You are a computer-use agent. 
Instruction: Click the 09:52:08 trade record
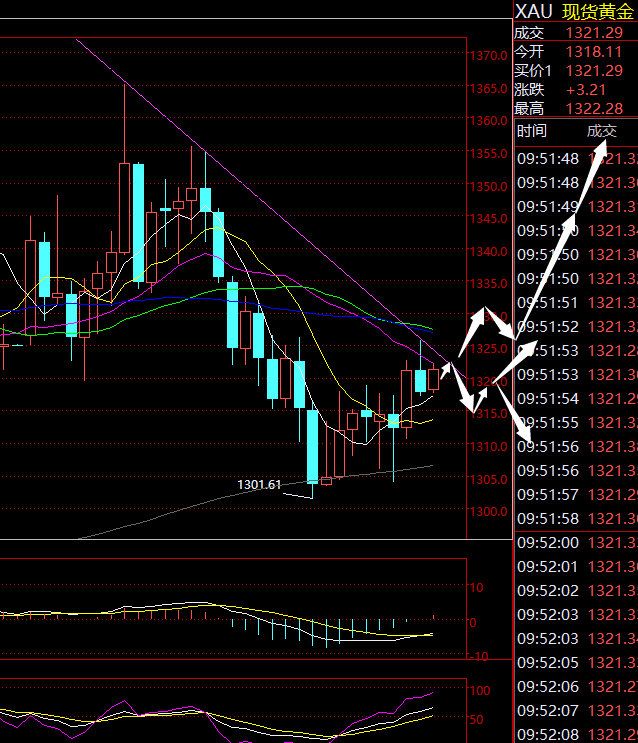(575, 734)
